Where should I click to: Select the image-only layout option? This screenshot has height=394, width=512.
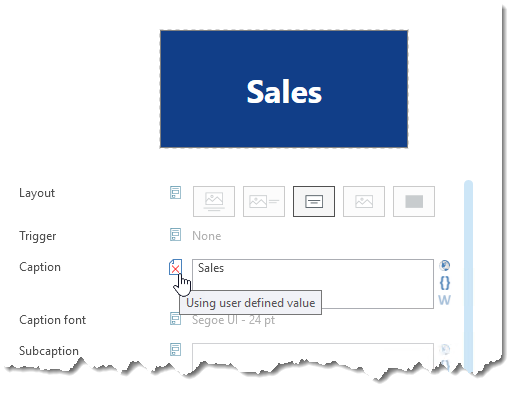point(364,201)
